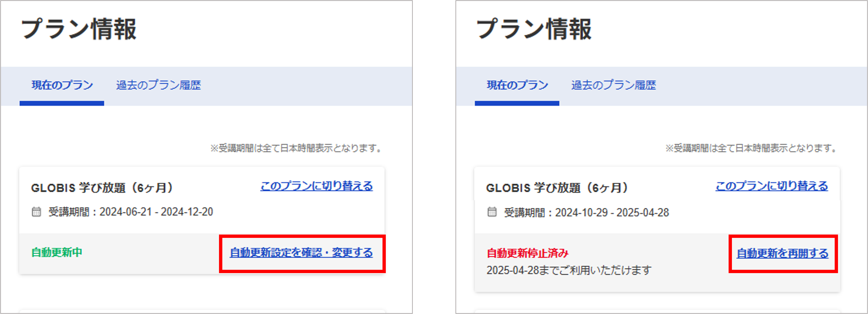Image resolution: width=868 pixels, height=314 pixels.
Task: Click プラン情報 heading in right panel
Action: click(x=534, y=29)
